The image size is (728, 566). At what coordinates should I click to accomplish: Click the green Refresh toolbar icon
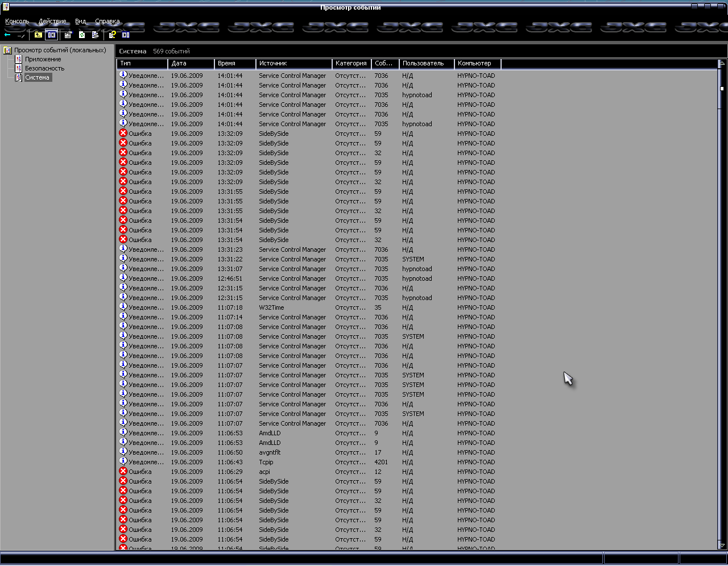(82, 35)
